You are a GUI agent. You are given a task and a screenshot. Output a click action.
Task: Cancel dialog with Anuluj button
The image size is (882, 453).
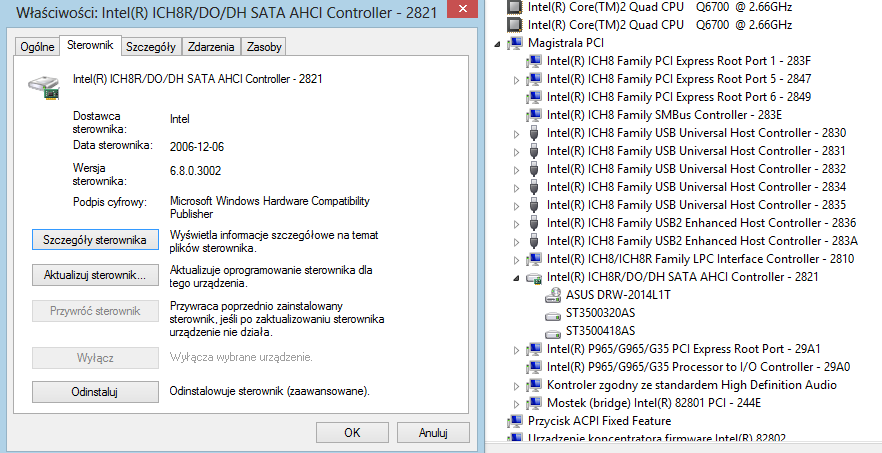coord(433,432)
